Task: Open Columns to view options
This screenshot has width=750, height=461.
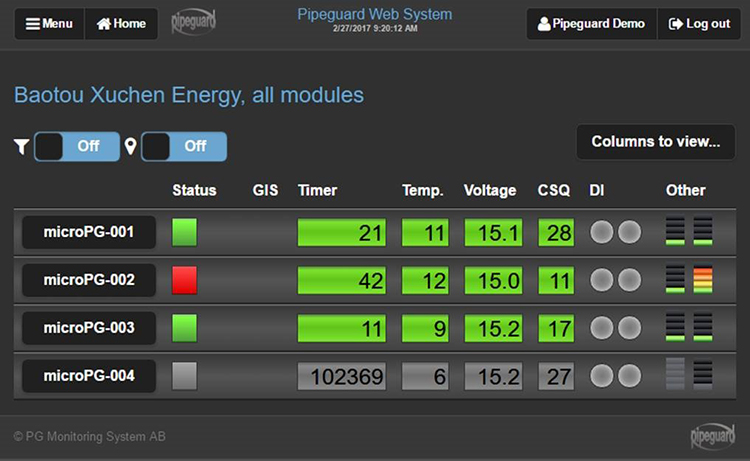Action: (656, 142)
